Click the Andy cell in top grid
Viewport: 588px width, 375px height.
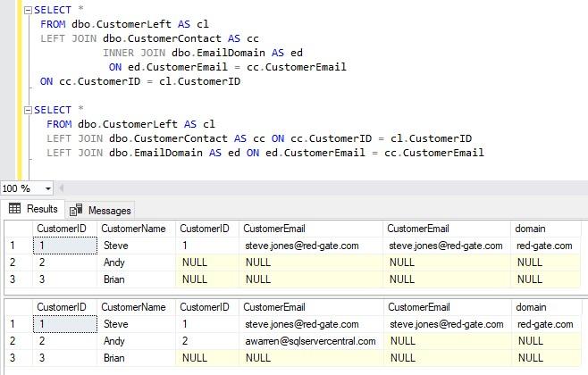tap(135, 262)
